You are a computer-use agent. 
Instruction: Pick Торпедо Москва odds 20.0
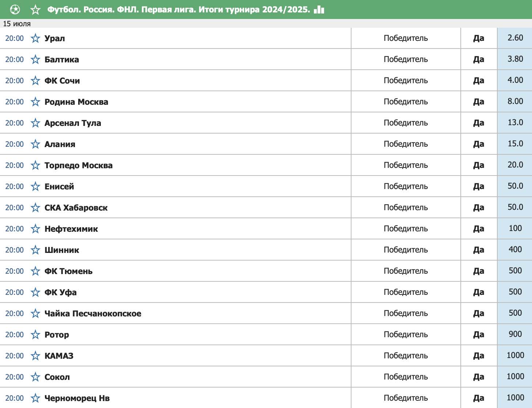coord(515,165)
